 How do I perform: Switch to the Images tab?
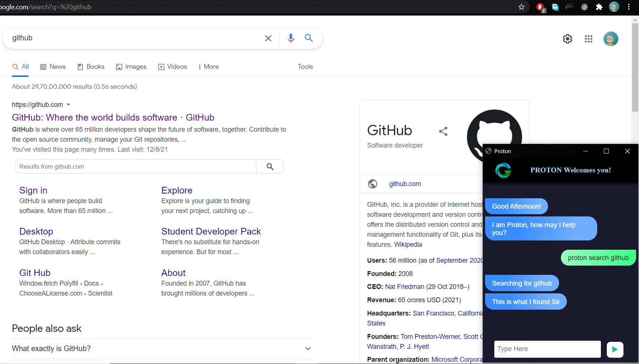coord(131,67)
